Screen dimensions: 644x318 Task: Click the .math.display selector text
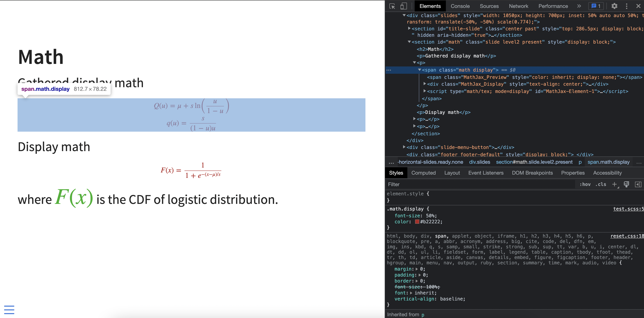point(405,209)
